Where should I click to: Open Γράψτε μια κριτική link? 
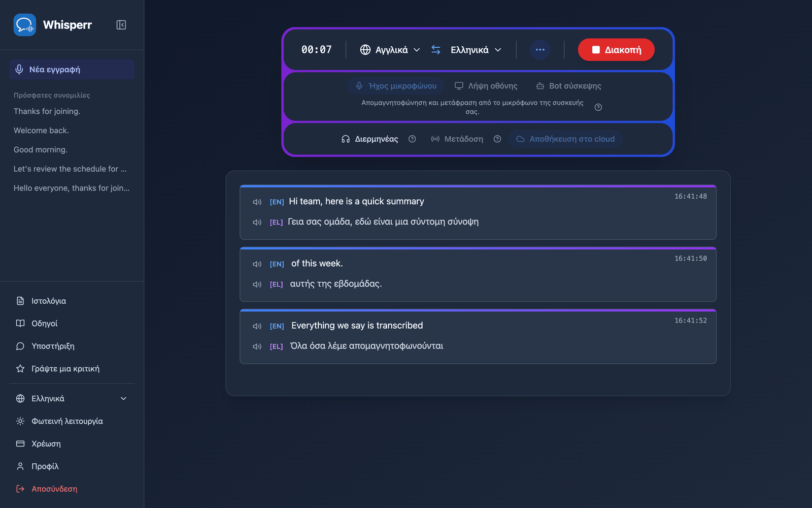(x=72, y=369)
